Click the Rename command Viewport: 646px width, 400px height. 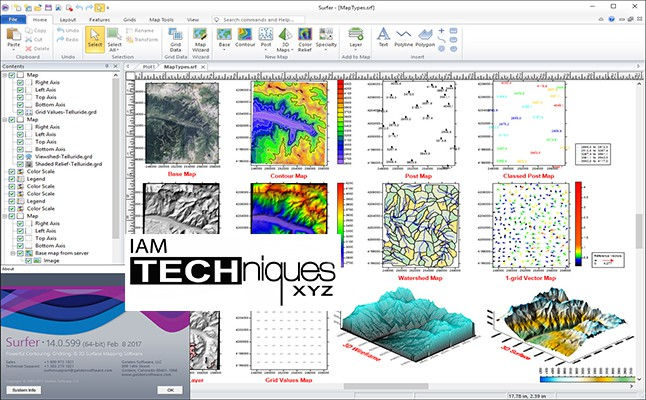point(140,30)
